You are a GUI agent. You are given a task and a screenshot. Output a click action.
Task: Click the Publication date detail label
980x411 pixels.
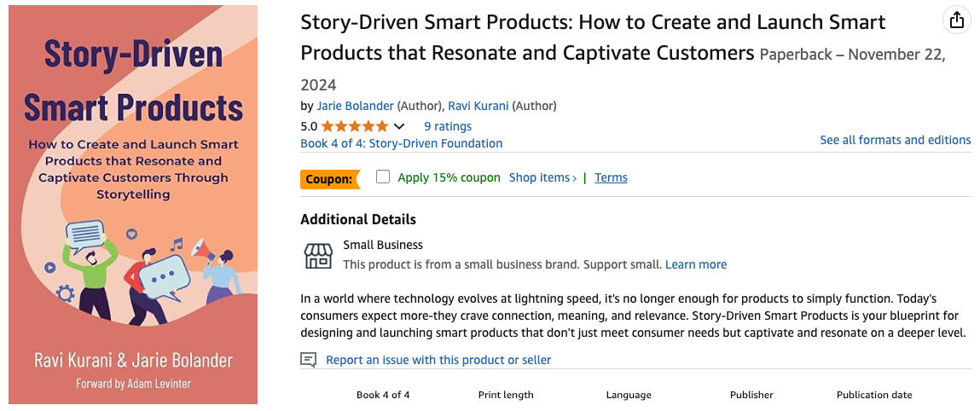point(873,395)
